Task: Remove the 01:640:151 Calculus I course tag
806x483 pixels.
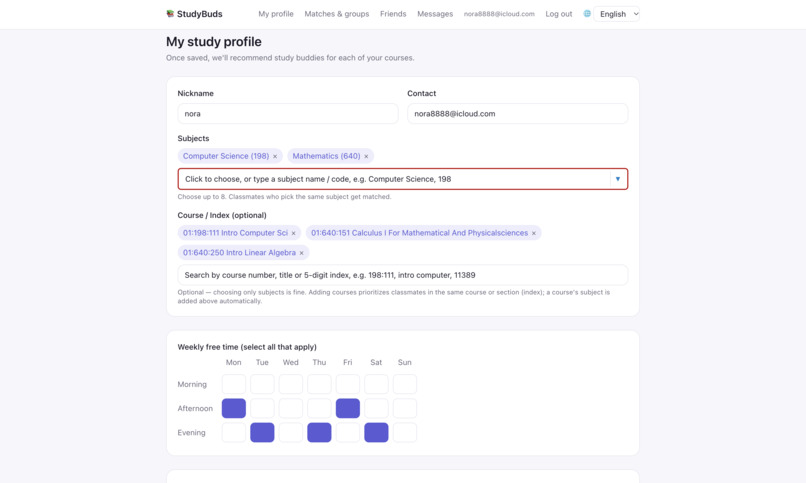Action: (534, 233)
